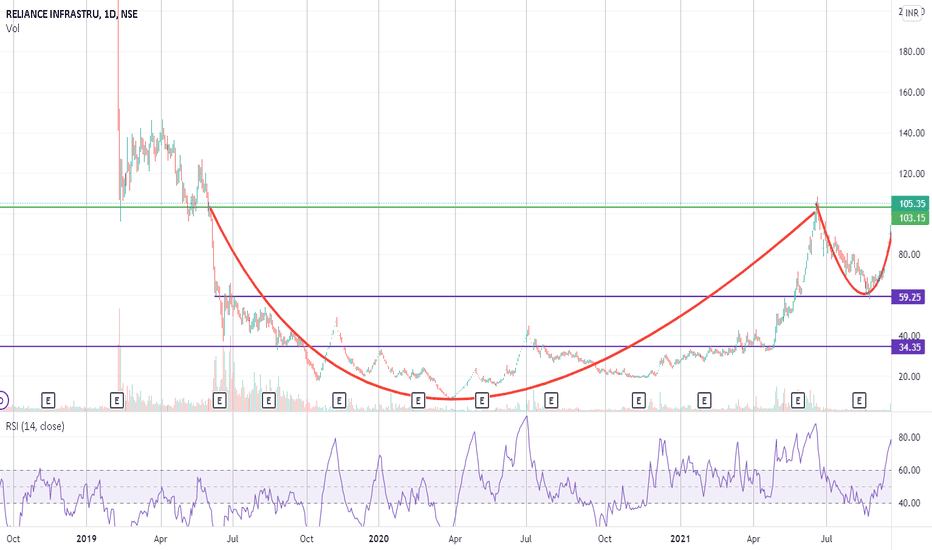This screenshot has height=550, width=932.
Task: Click the 2021 label on time axis
Action: click(680, 539)
